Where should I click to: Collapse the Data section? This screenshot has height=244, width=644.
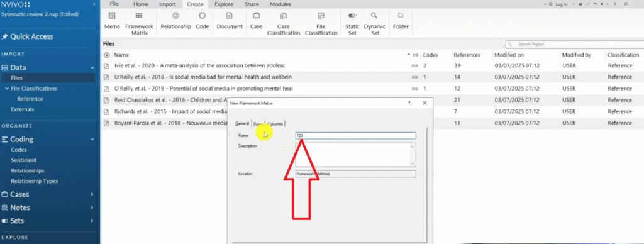(92, 68)
